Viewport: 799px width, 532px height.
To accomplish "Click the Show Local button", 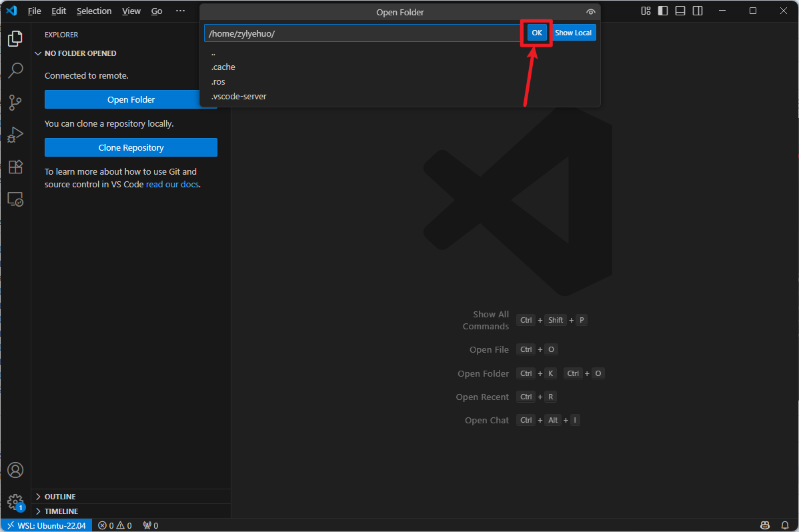I will 573,33.
